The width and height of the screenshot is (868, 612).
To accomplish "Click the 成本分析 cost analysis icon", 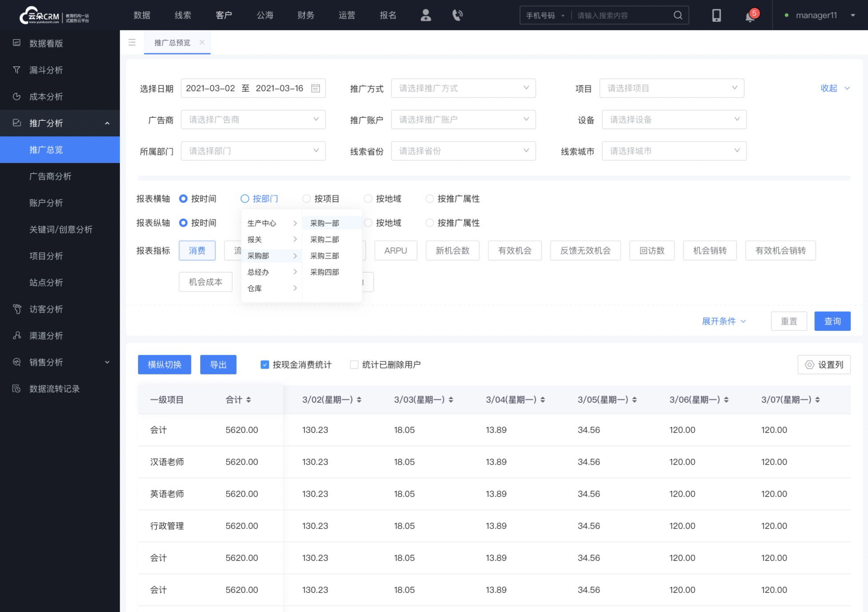I will coord(17,96).
